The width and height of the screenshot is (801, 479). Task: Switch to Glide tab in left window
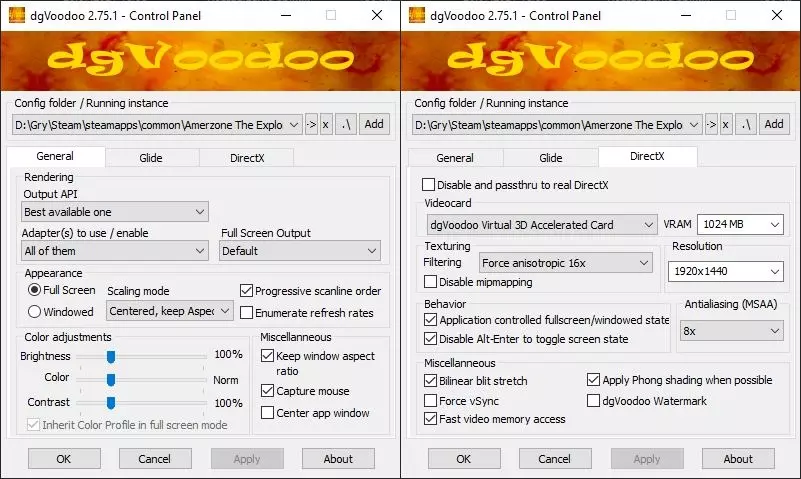click(x=151, y=158)
